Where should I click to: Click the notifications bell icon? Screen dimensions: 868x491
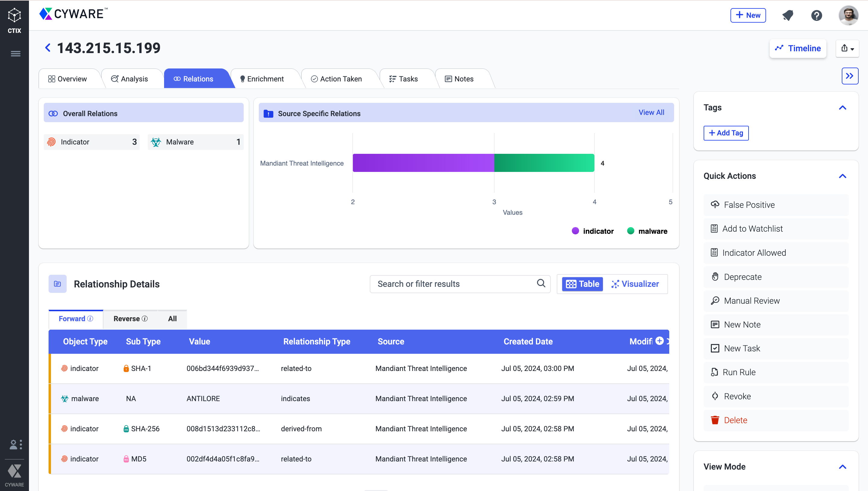tap(788, 15)
